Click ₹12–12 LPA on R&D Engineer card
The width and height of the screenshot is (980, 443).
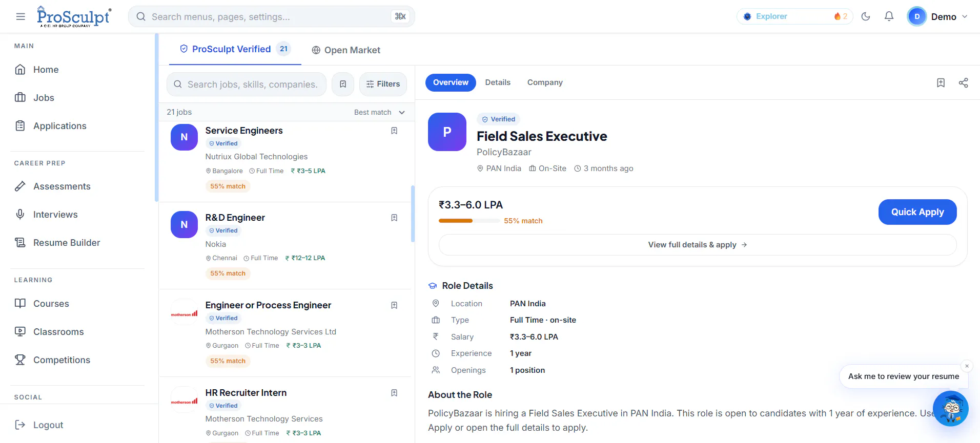(x=305, y=258)
